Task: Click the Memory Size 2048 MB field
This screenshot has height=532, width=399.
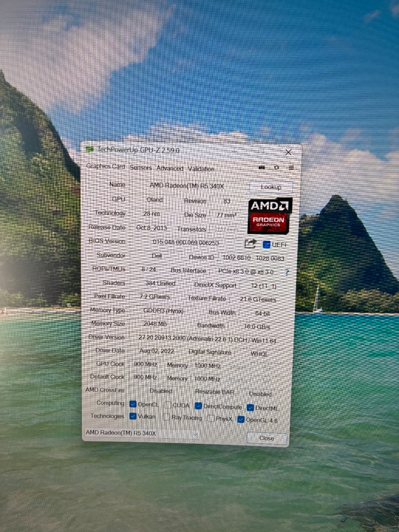Action: point(155,324)
